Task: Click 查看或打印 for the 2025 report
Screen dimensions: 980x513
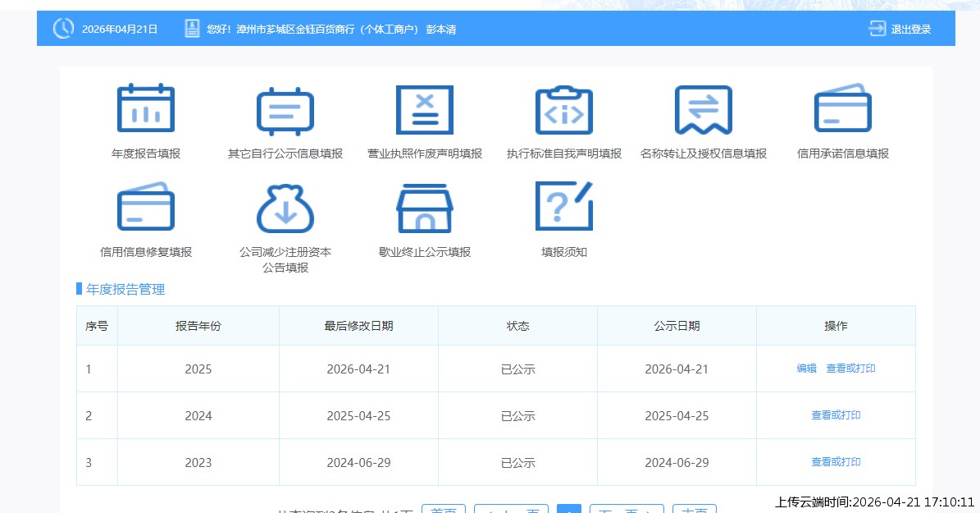Action: point(850,369)
